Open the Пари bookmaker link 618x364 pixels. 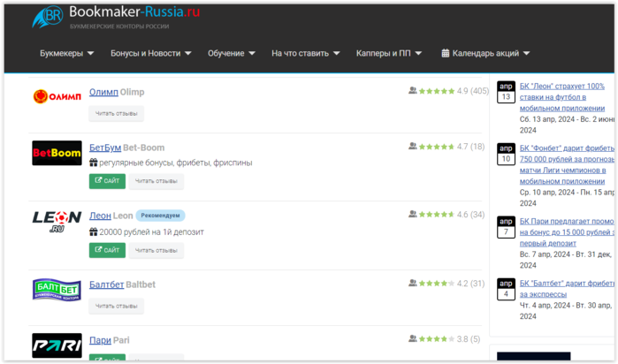(100, 340)
